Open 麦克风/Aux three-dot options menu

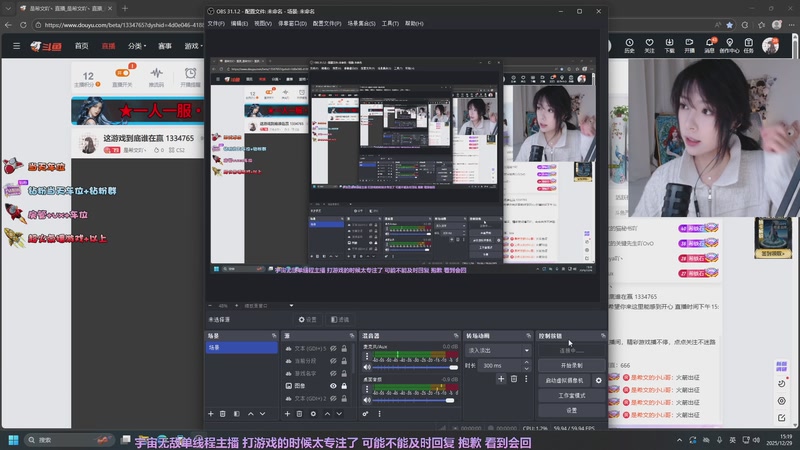pyautogui.click(x=367, y=356)
